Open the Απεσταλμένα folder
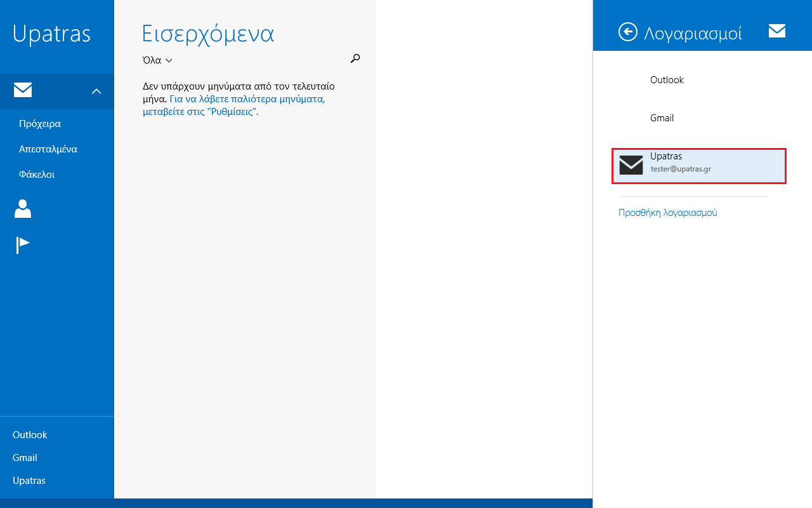The image size is (812, 508). tap(48, 149)
